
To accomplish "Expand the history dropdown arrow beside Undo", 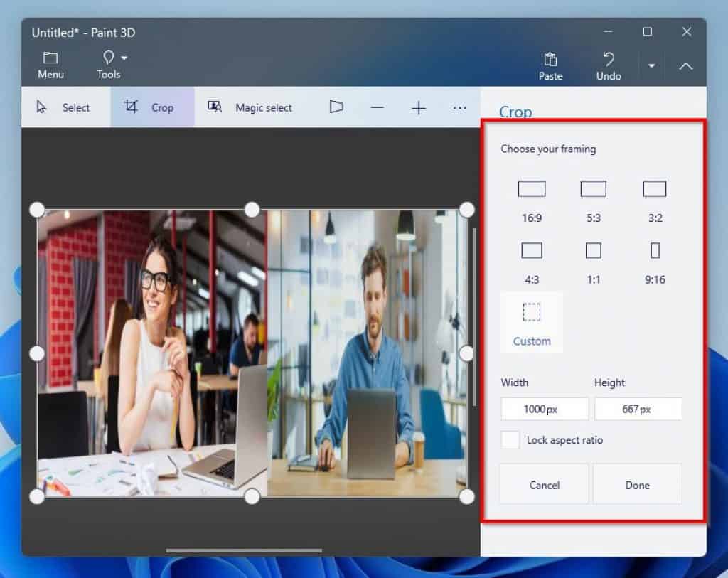I will point(651,66).
